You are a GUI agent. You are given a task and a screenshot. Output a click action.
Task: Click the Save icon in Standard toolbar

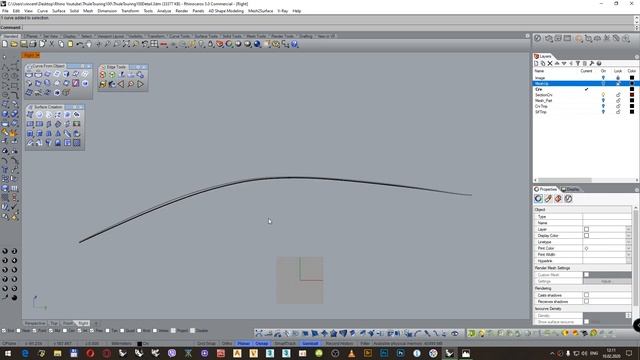(x=23, y=44)
